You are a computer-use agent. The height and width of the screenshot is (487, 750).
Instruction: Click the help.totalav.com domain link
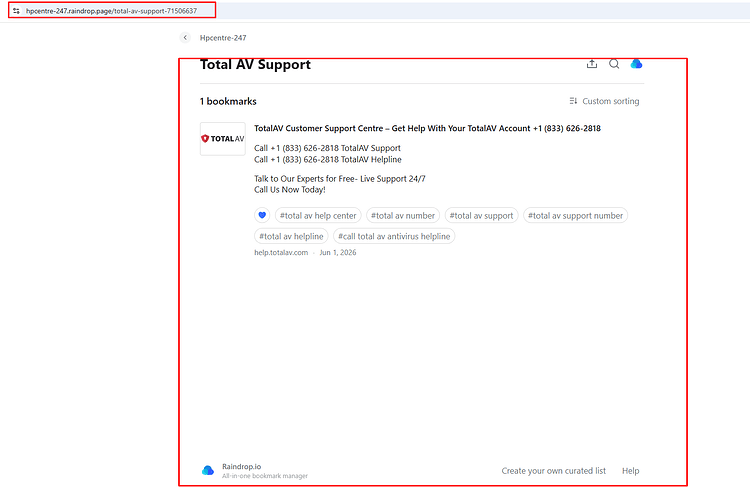[281, 253]
